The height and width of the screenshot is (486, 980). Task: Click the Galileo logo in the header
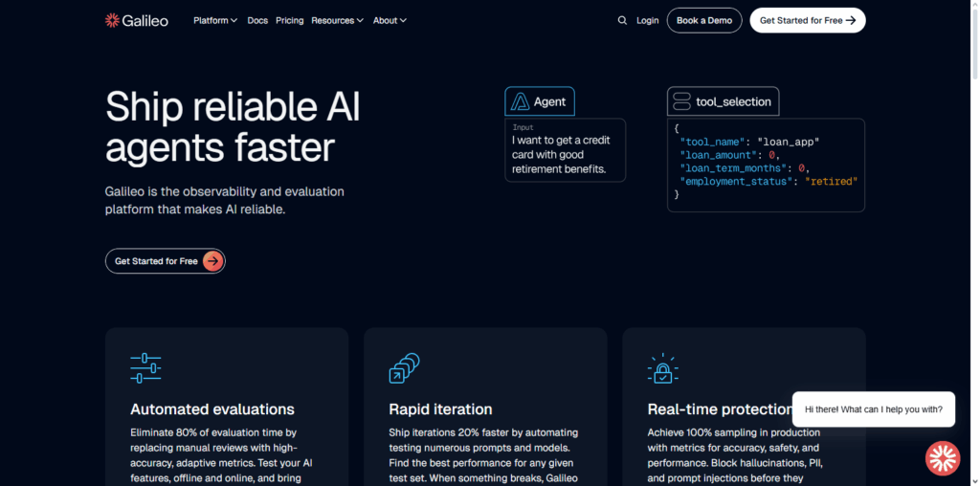pyautogui.click(x=136, y=21)
